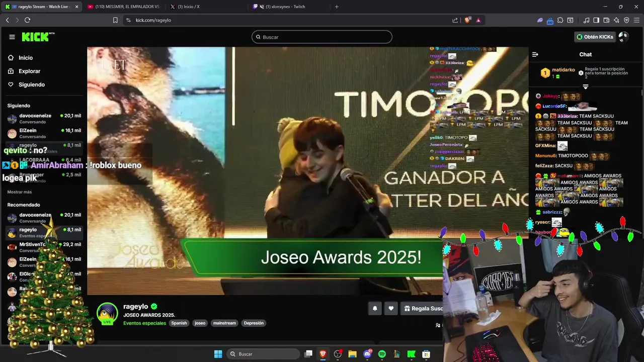Click the purple extension icon in the toolbar
The height and width of the screenshot is (362, 644).
point(540,20)
